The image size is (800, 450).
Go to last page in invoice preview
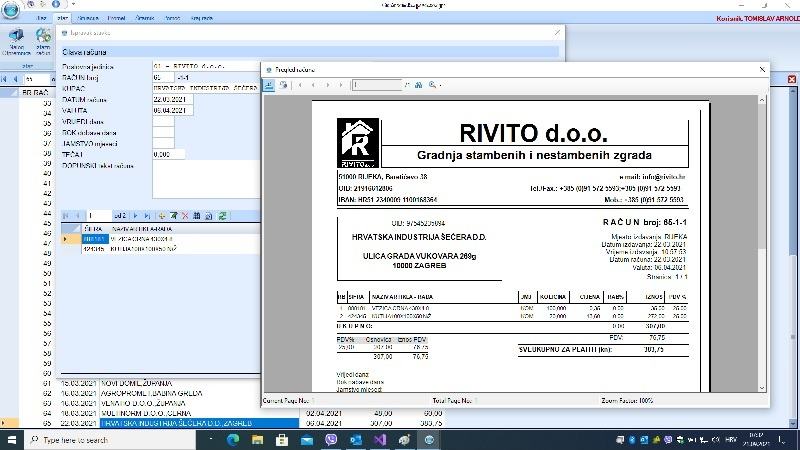[341, 85]
